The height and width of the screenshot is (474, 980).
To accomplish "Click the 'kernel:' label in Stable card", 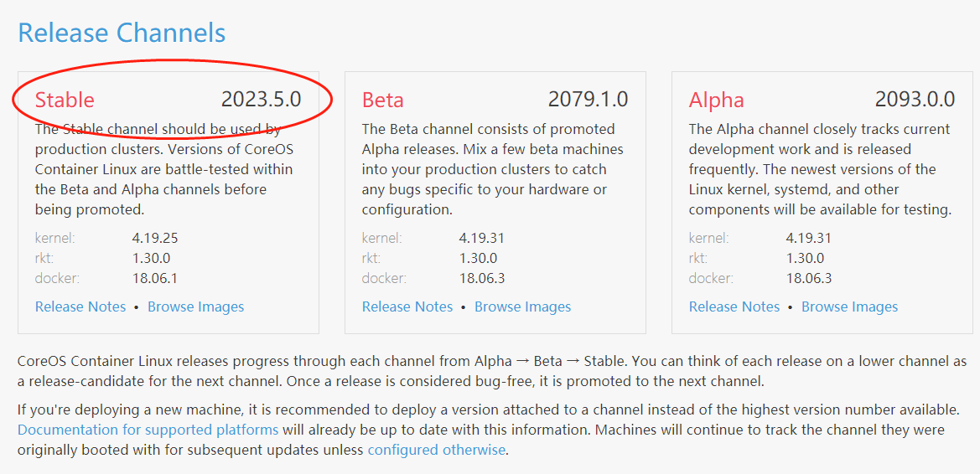I will click(x=55, y=238).
